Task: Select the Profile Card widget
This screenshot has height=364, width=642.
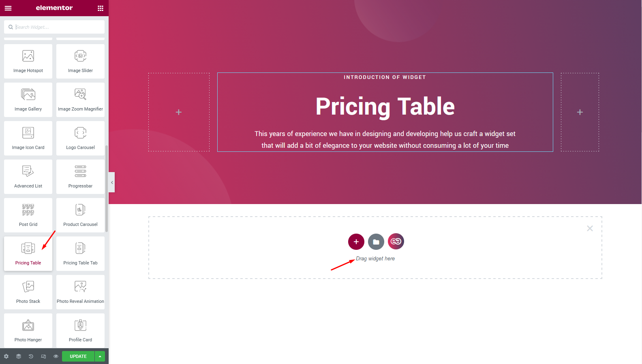Action: click(x=80, y=330)
